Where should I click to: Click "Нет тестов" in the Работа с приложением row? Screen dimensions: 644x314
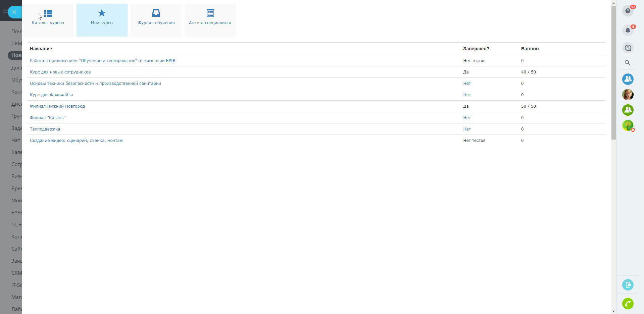click(474, 61)
